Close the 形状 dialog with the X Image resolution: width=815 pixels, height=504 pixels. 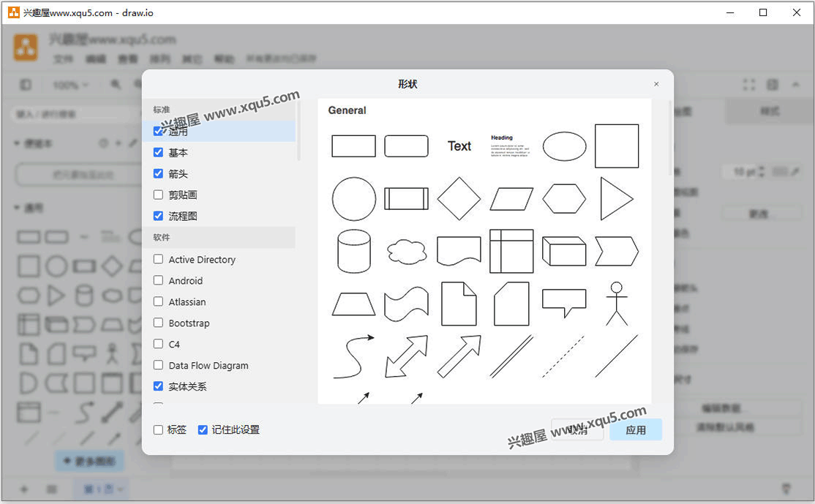[656, 84]
